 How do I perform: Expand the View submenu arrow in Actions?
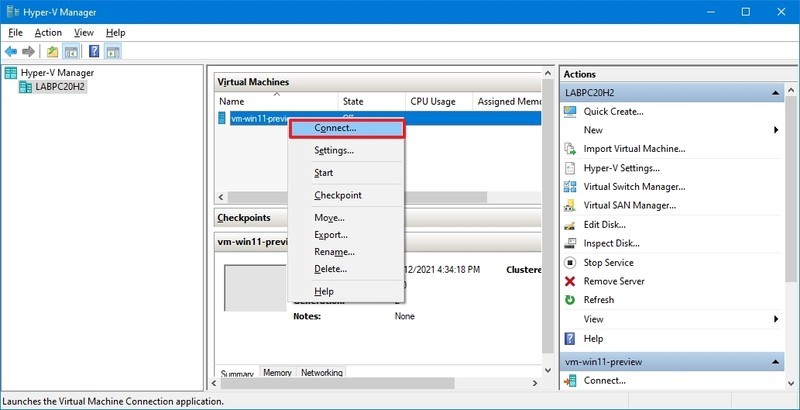(x=776, y=319)
